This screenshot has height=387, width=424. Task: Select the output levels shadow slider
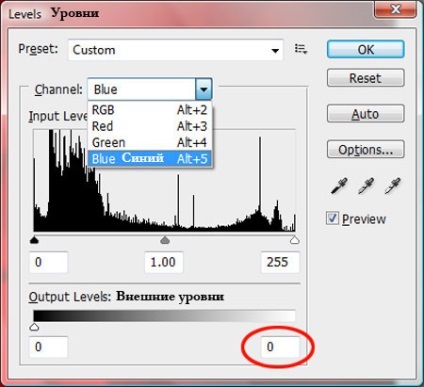[34, 327]
